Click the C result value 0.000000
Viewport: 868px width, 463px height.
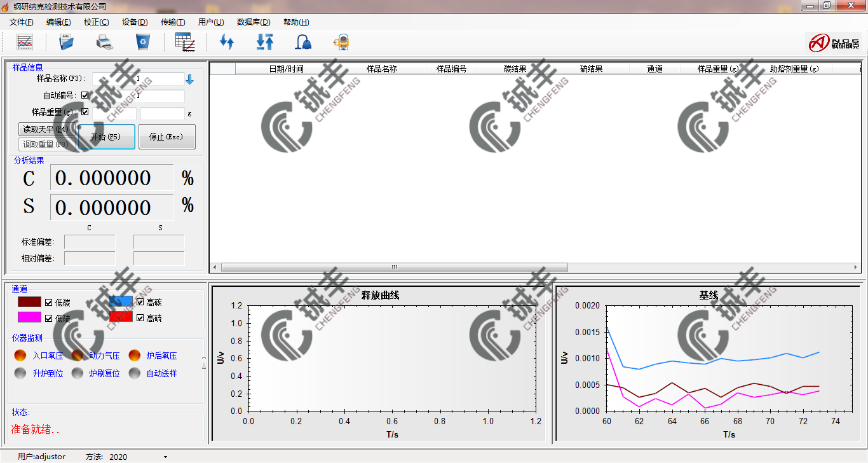pos(112,177)
